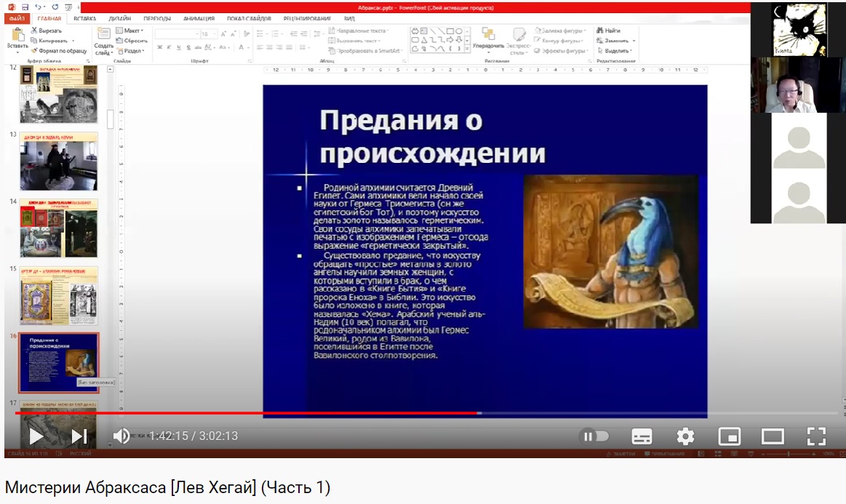The image size is (846, 504).
Task: Undo the last action in PowerPoint
Action: [38, 7]
